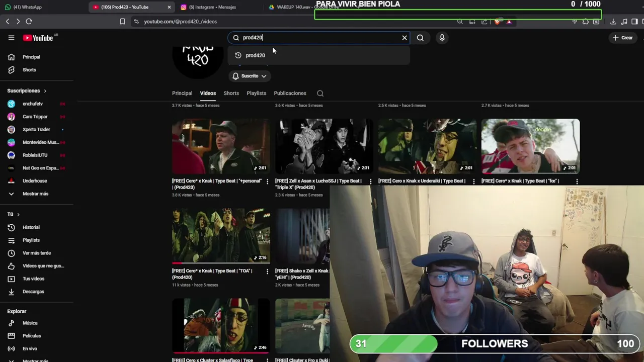Switch to the Principal channel tab
The width and height of the screenshot is (644, 362).
[182, 93]
